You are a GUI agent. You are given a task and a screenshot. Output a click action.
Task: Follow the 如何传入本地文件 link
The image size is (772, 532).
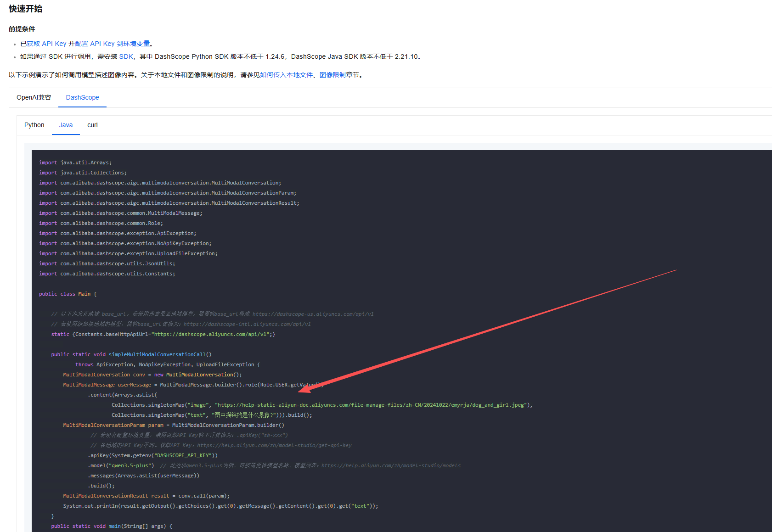(x=286, y=75)
